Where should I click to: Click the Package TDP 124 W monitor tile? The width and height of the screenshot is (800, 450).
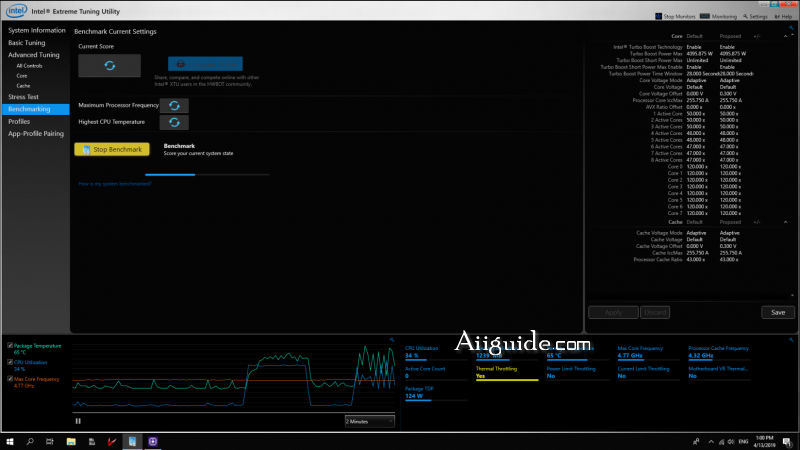pyautogui.click(x=436, y=393)
